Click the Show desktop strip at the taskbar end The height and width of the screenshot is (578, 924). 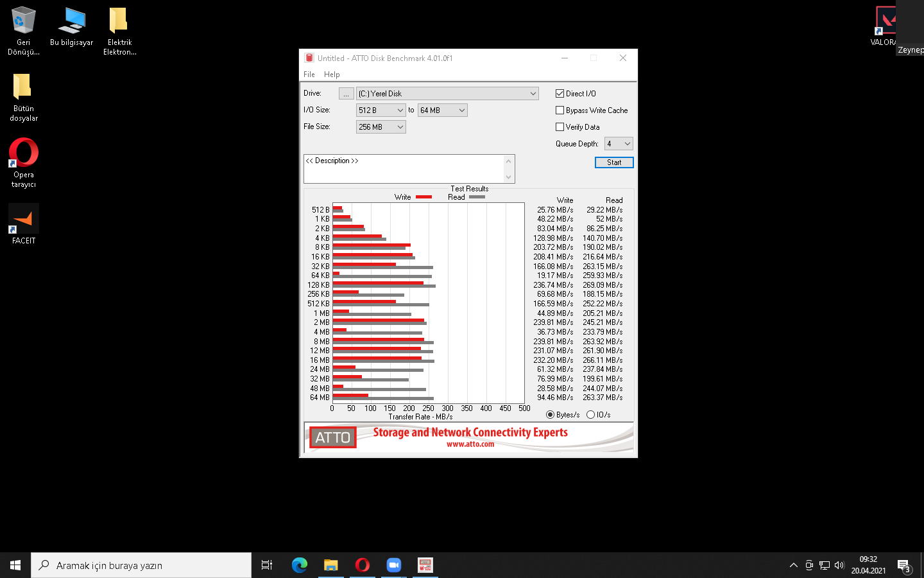pyautogui.click(x=922, y=565)
